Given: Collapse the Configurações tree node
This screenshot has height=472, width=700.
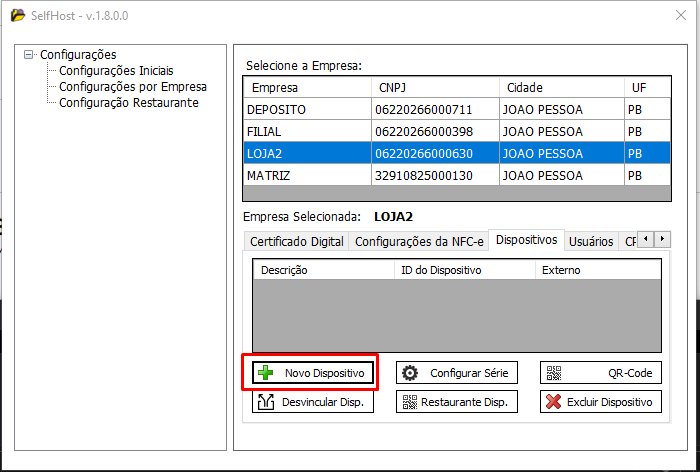Looking at the screenshot, I should [29, 55].
